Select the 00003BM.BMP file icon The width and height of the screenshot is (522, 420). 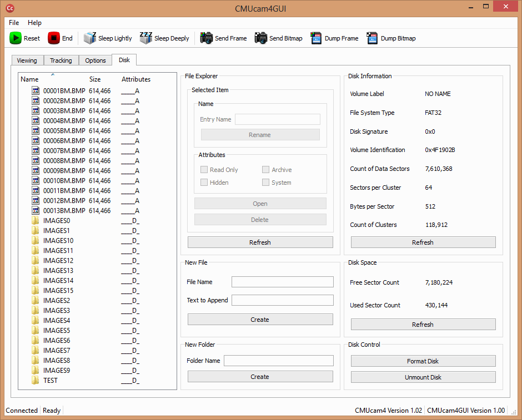[x=36, y=110]
